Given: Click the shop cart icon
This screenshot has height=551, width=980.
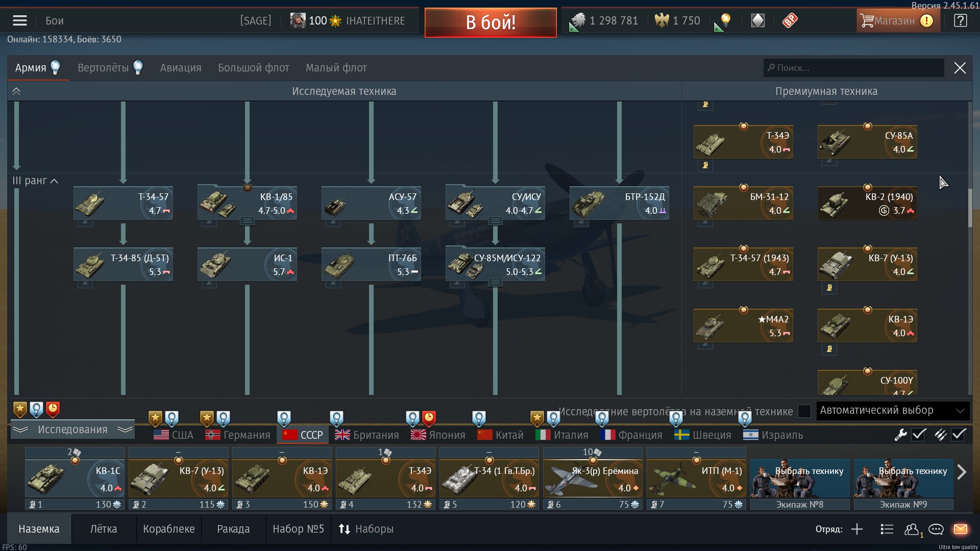Looking at the screenshot, I should pos(867,21).
